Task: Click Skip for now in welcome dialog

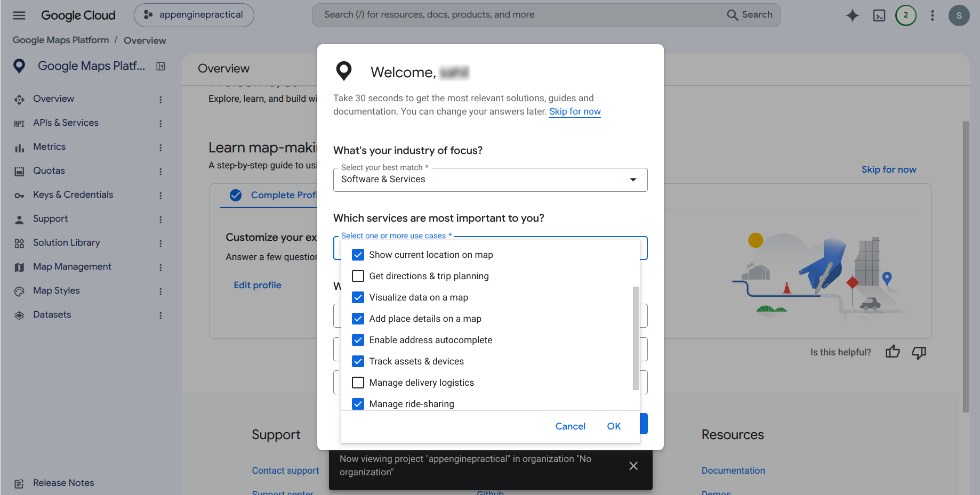Action: (575, 111)
